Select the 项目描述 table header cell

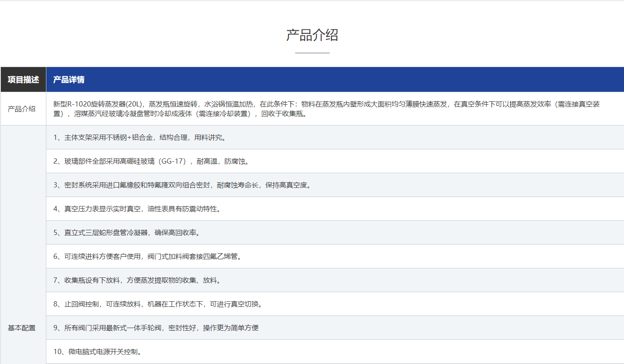(23, 80)
